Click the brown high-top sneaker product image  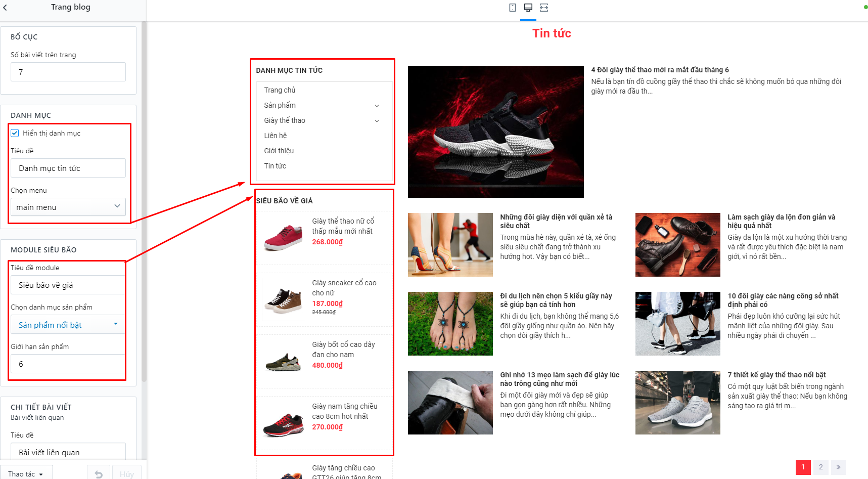(x=283, y=300)
